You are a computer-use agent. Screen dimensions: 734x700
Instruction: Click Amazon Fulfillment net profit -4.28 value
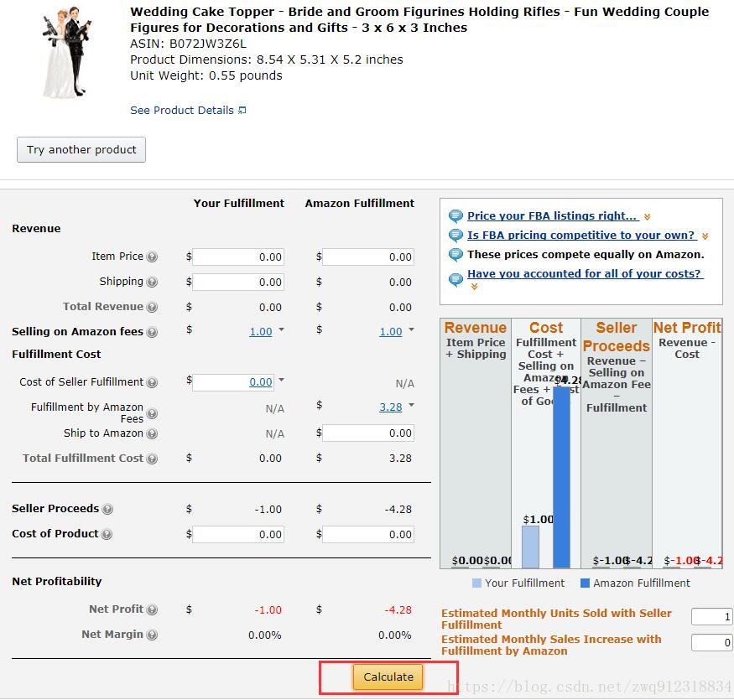[x=398, y=609]
